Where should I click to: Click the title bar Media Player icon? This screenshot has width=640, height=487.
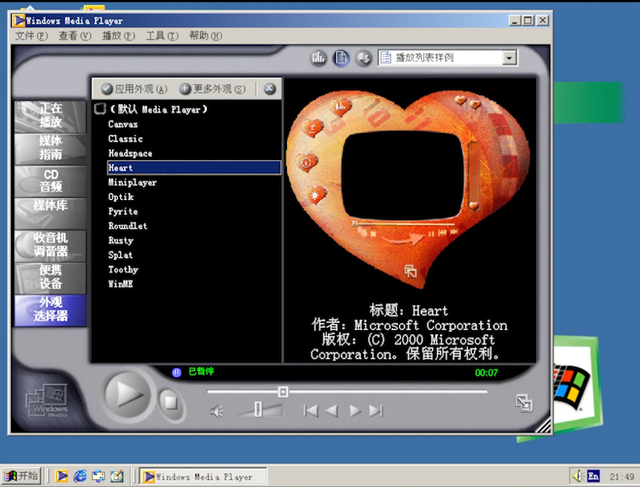(x=18, y=20)
